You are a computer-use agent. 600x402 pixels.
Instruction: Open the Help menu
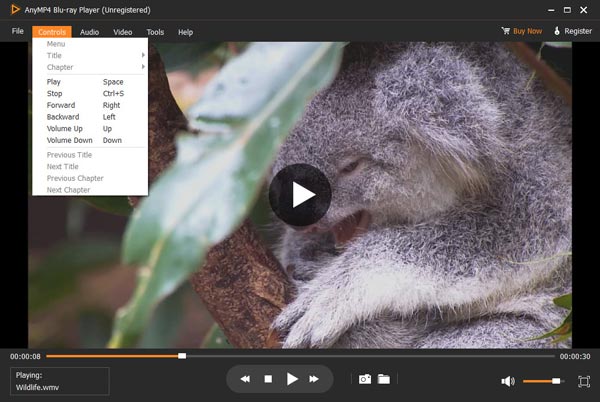185,32
